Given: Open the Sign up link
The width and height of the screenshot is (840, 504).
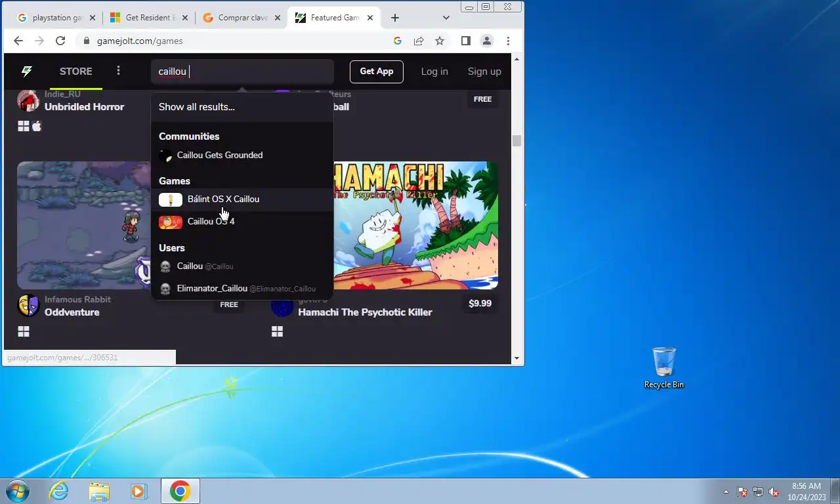Looking at the screenshot, I should (x=484, y=72).
